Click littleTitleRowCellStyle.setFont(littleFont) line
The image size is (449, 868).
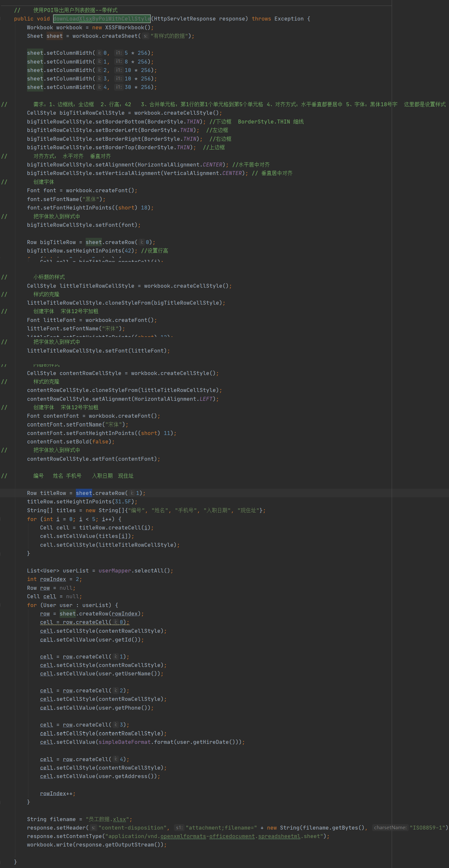98,351
